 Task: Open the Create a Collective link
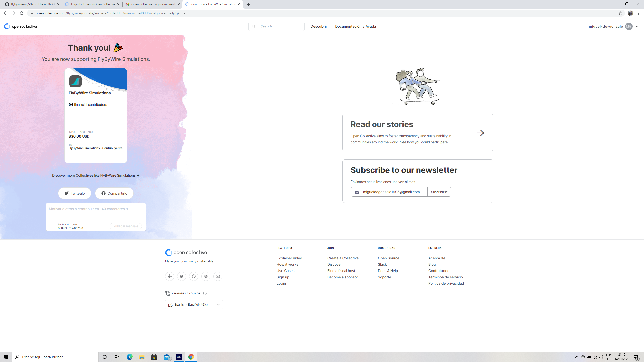pos(343,258)
